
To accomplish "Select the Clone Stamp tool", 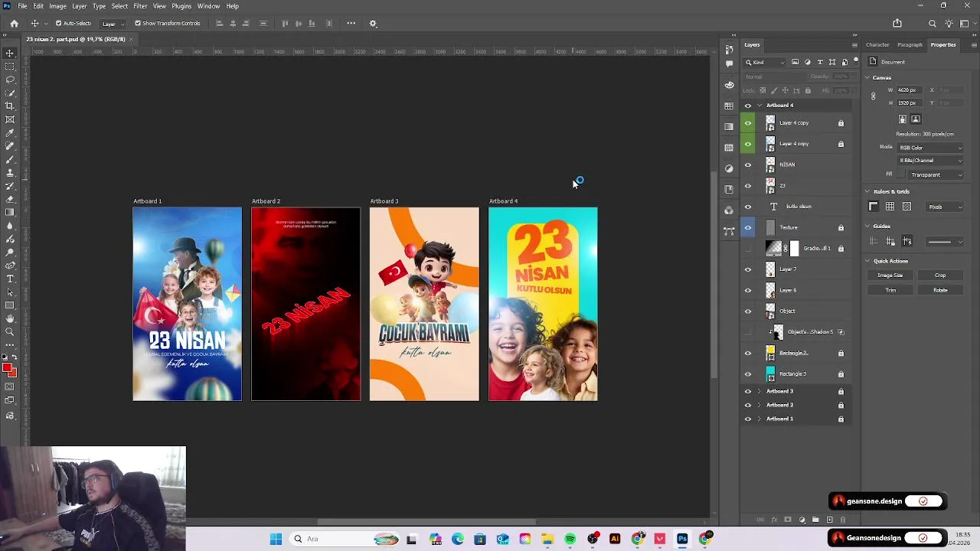I will [10, 172].
